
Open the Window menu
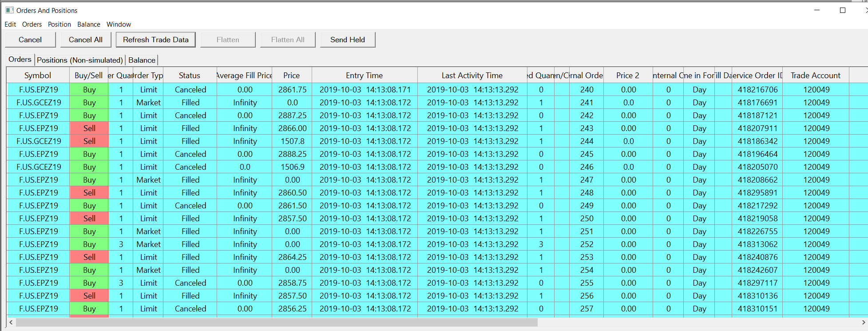(x=119, y=24)
